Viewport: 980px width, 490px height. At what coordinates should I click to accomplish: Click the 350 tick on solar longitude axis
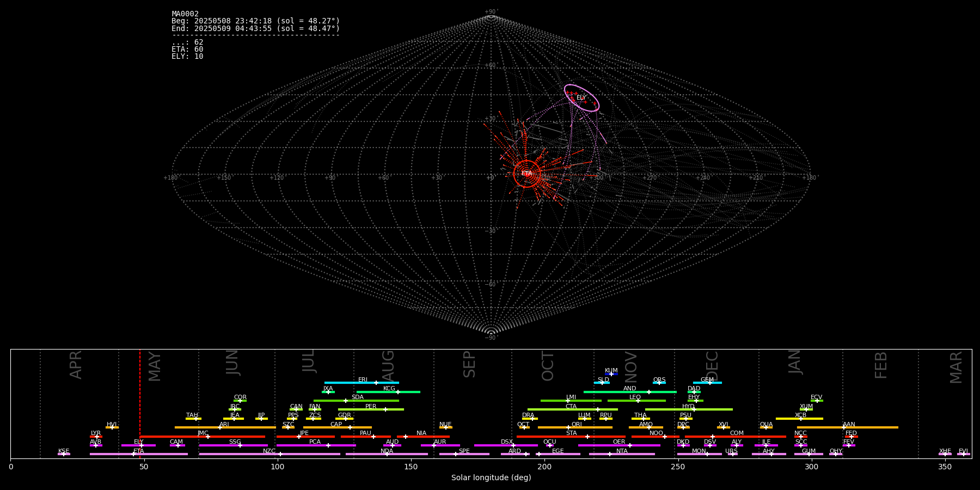945,467
